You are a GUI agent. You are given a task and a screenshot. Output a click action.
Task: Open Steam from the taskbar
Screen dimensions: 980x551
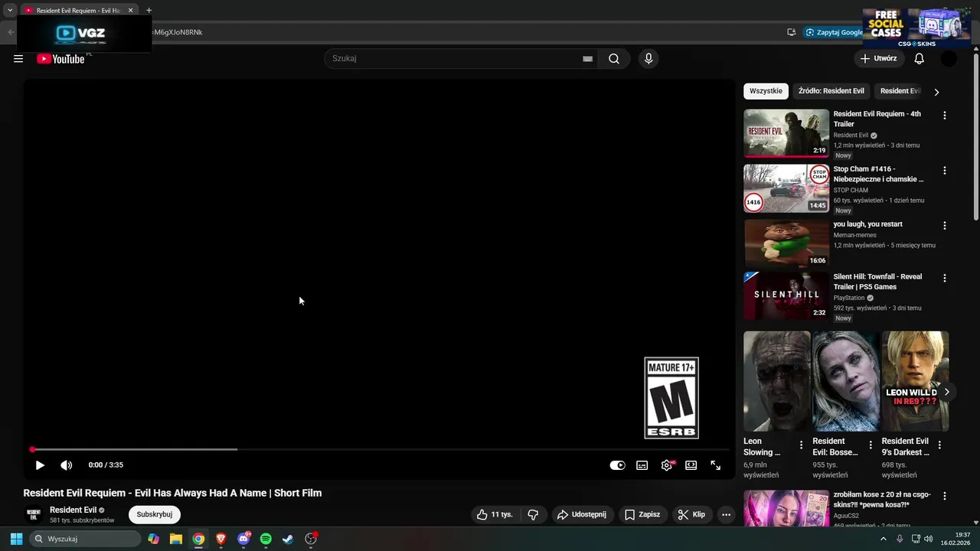click(x=288, y=539)
